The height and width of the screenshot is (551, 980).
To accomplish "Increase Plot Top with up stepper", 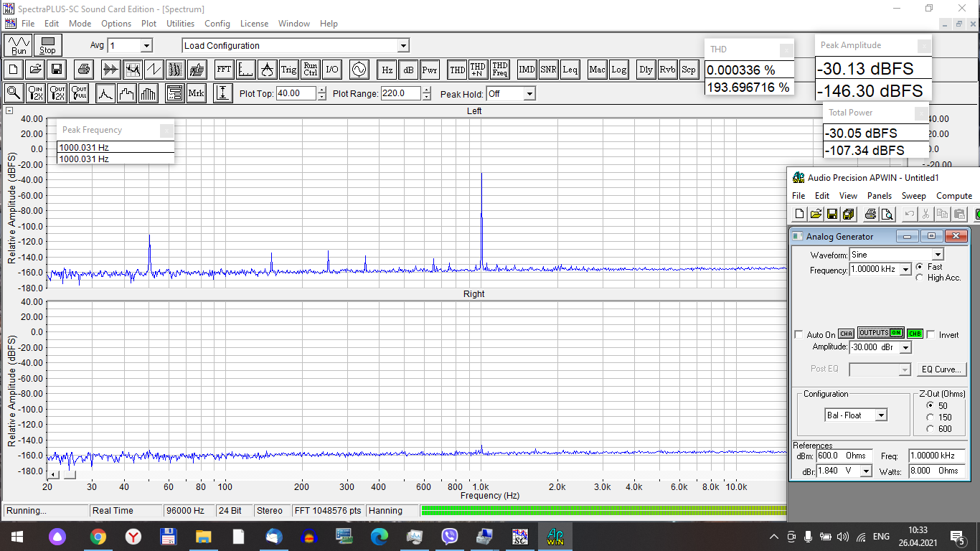I will coord(321,90).
